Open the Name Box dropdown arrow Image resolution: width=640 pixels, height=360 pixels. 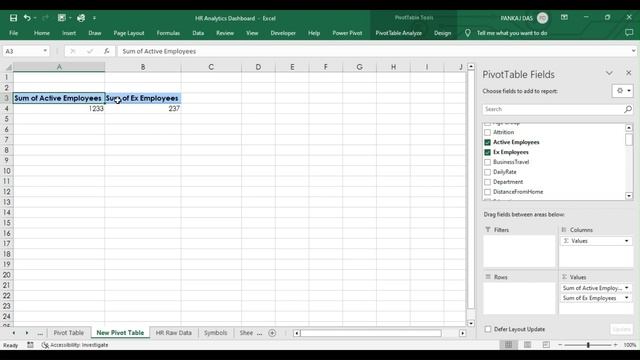[x=45, y=51]
